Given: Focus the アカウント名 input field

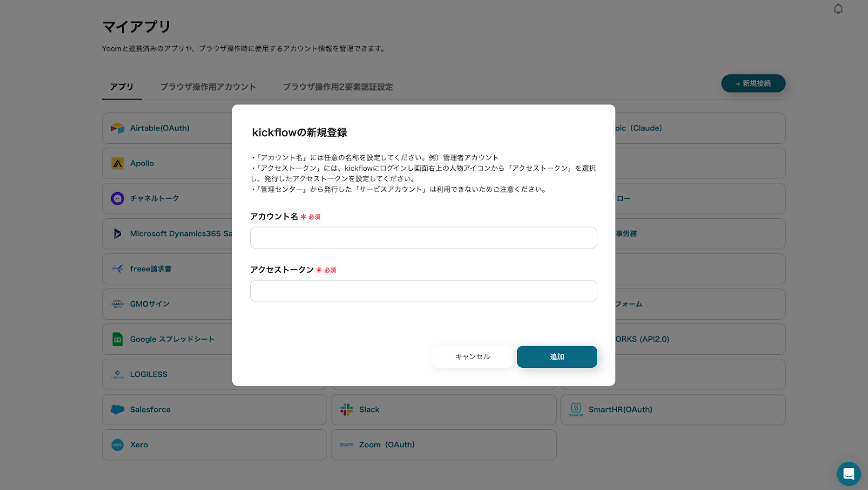Looking at the screenshot, I should (424, 238).
